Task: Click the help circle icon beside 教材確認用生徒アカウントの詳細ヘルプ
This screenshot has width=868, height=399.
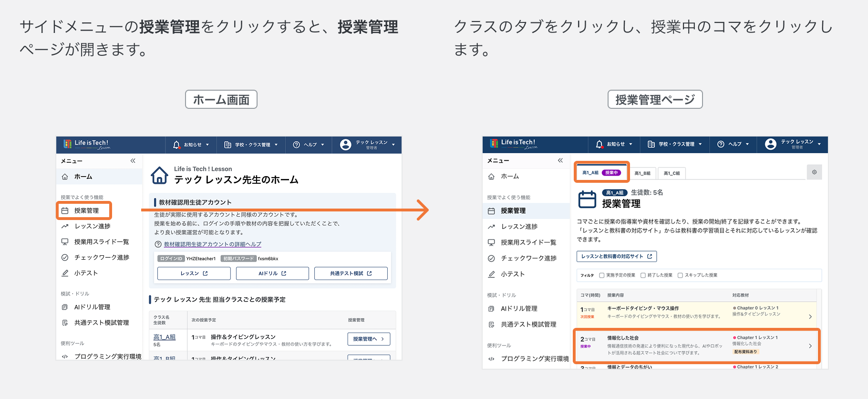Action: [x=158, y=244]
